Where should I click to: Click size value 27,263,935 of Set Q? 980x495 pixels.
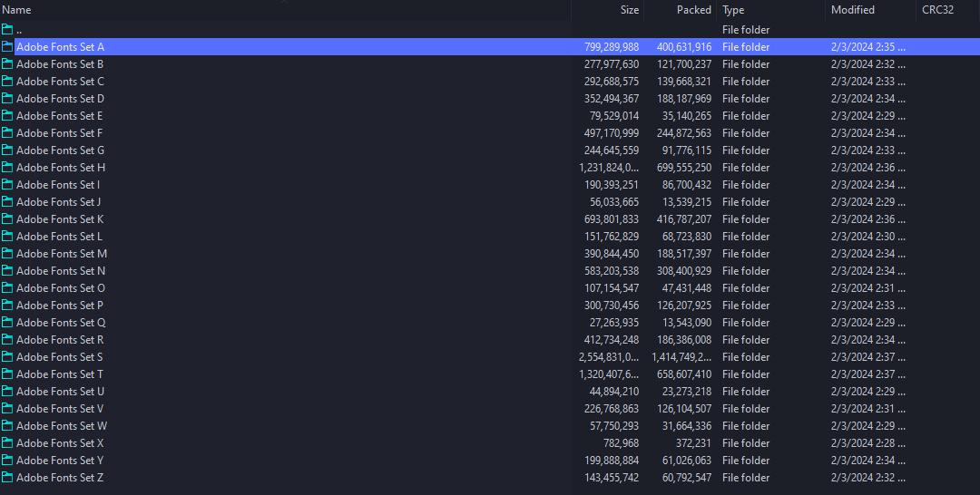click(x=614, y=322)
